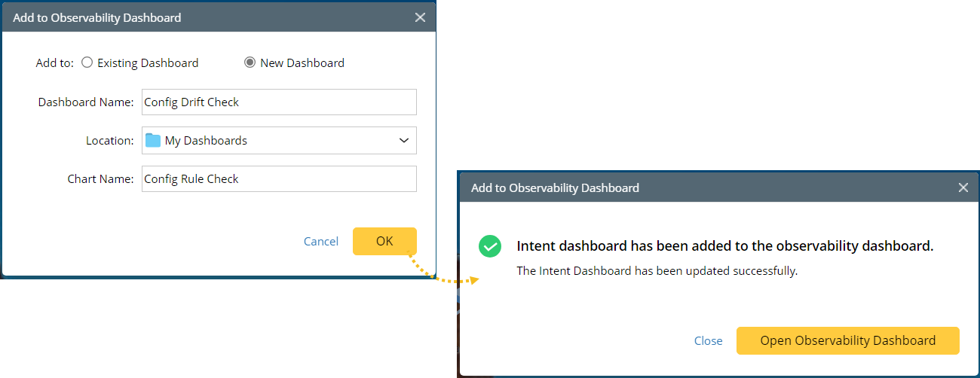Click the 'My Dashboards' text in Location
This screenshot has height=378, width=980.
tap(206, 140)
